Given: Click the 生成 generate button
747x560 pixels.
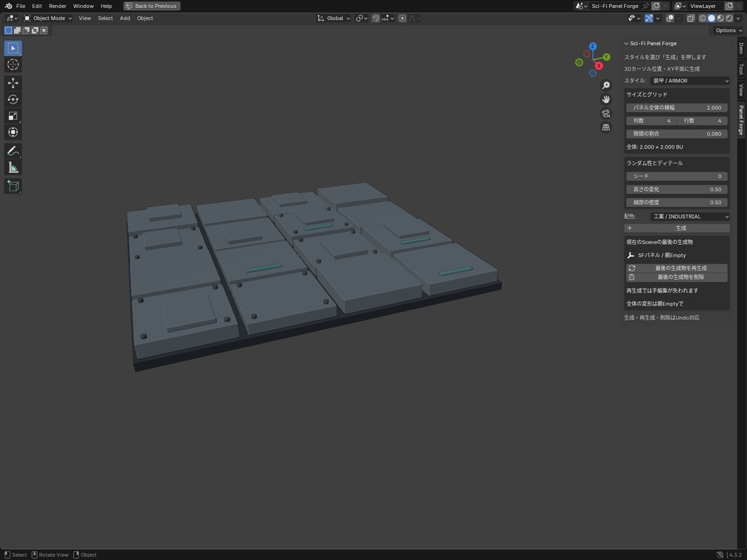Looking at the screenshot, I should pyautogui.click(x=676, y=228).
